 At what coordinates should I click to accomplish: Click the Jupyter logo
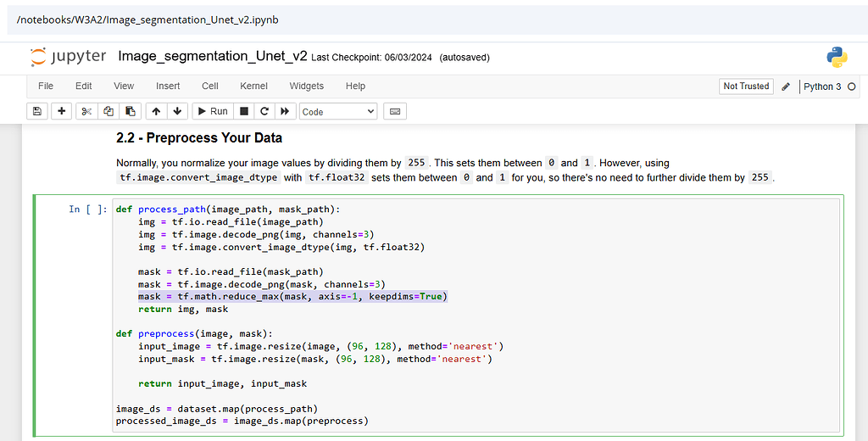69,57
